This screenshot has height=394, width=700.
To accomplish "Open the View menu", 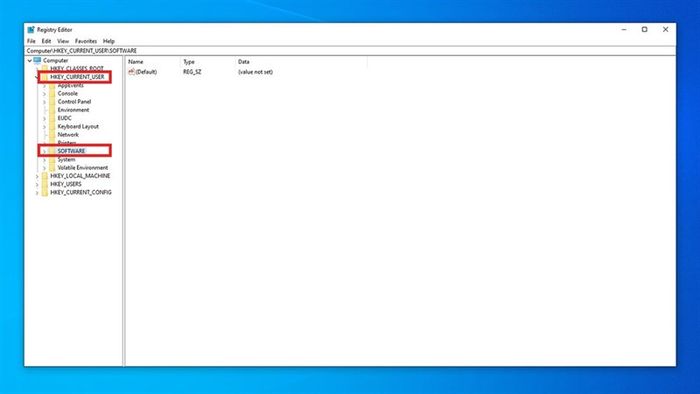I will coord(63,41).
